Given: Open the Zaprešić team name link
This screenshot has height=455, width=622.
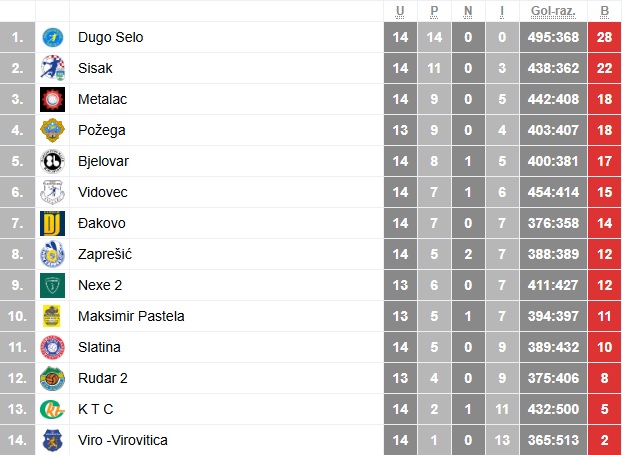Looking at the screenshot, I should click(105, 254).
